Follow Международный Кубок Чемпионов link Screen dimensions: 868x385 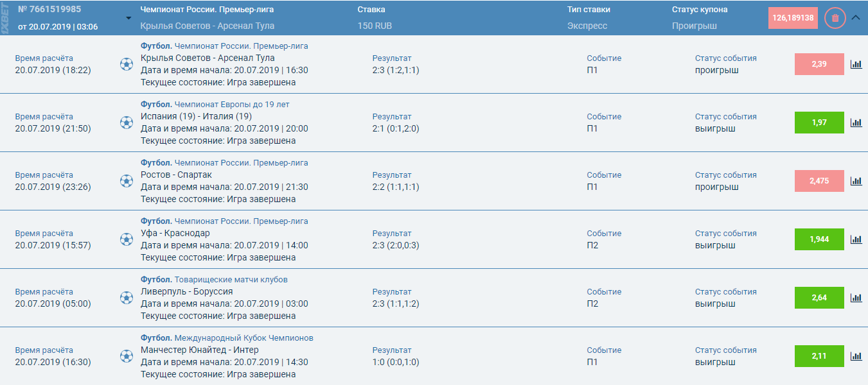point(244,338)
